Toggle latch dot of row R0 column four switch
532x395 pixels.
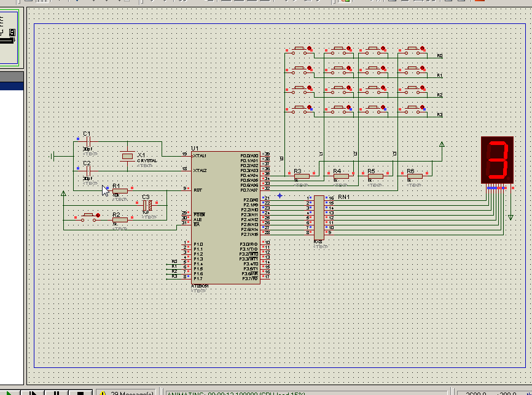[423, 49]
